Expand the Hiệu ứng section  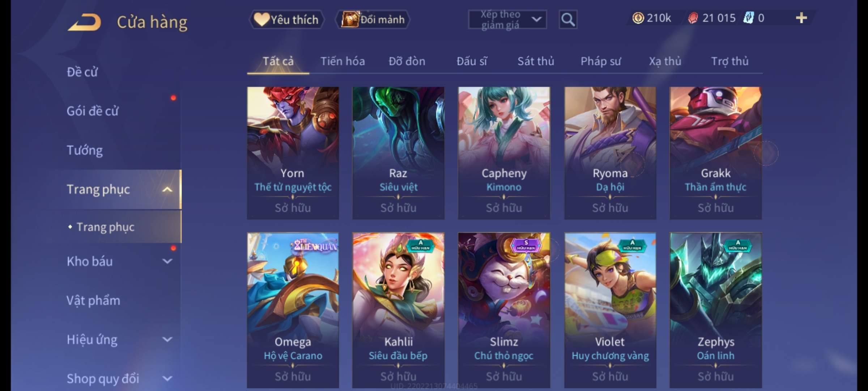(x=167, y=339)
